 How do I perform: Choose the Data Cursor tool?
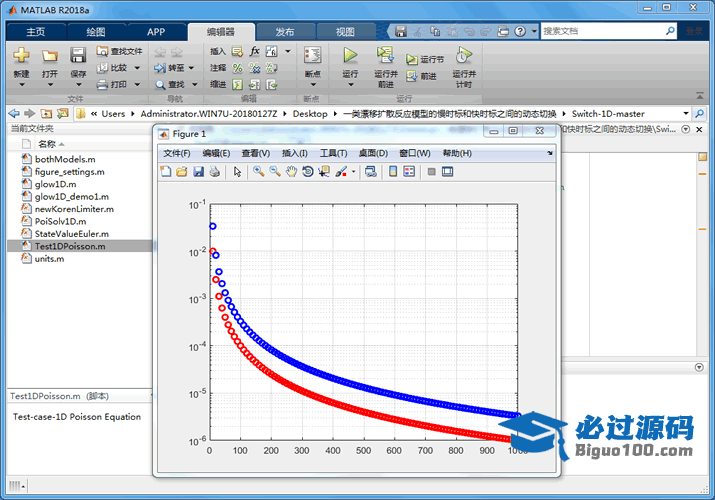[325, 172]
